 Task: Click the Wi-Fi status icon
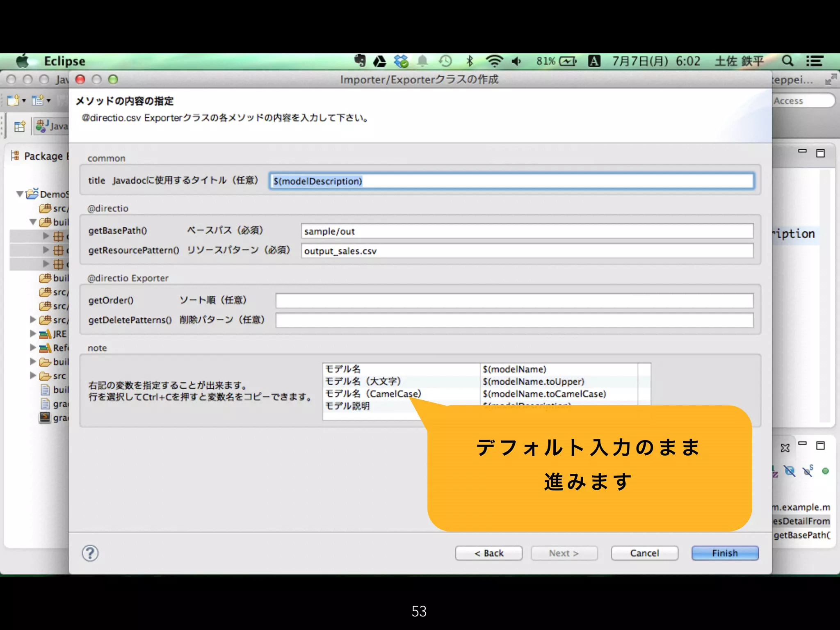494,61
